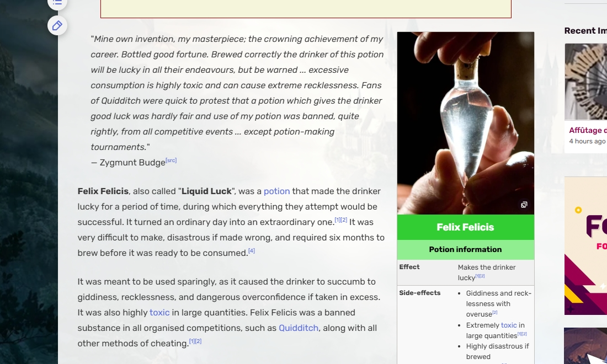The image size is (607, 364).
Task: Click the [src] citation after Zygmunt Budge
Action: [171, 160]
